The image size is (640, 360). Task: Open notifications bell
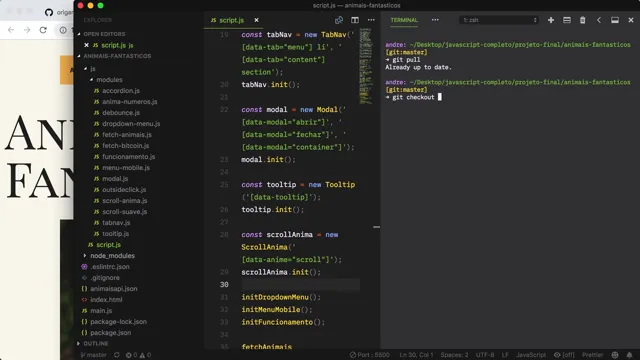[x=629, y=355]
